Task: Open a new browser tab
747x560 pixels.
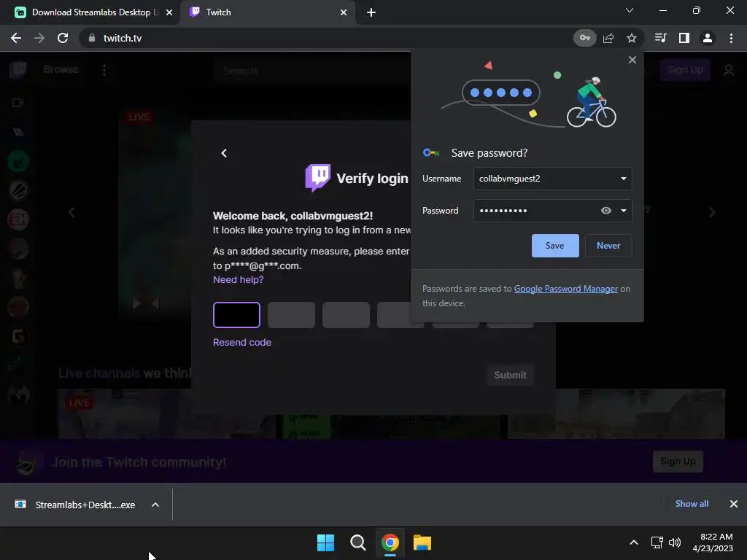Action: point(371,12)
